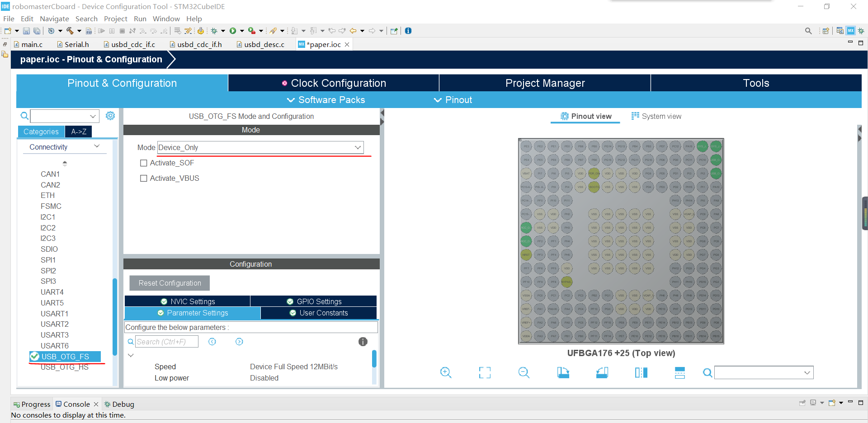Image resolution: width=868 pixels, height=423 pixels.
Task: Click the peripheral list vertical scrollbar
Action: [115, 316]
